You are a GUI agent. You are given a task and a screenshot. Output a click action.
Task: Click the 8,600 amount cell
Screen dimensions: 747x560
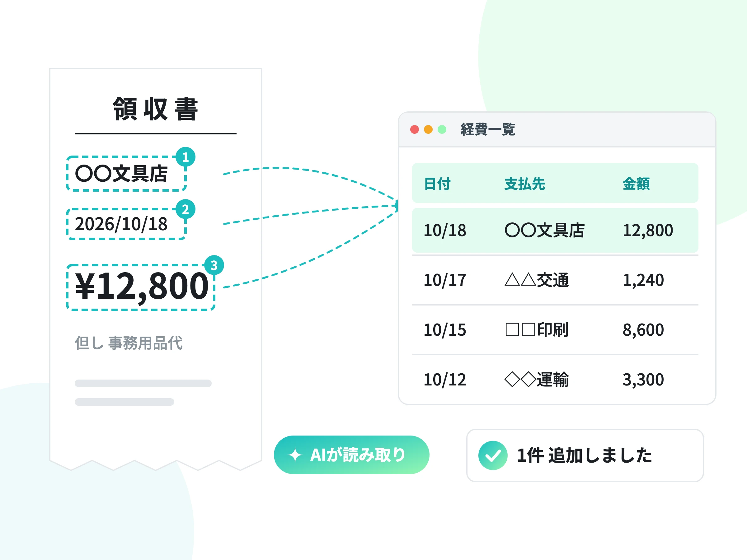643,330
